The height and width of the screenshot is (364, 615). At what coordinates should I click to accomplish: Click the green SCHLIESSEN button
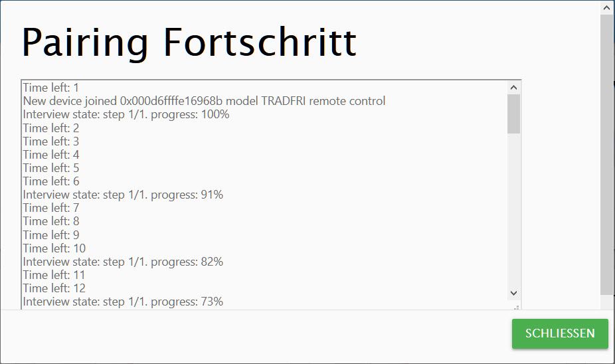point(560,333)
